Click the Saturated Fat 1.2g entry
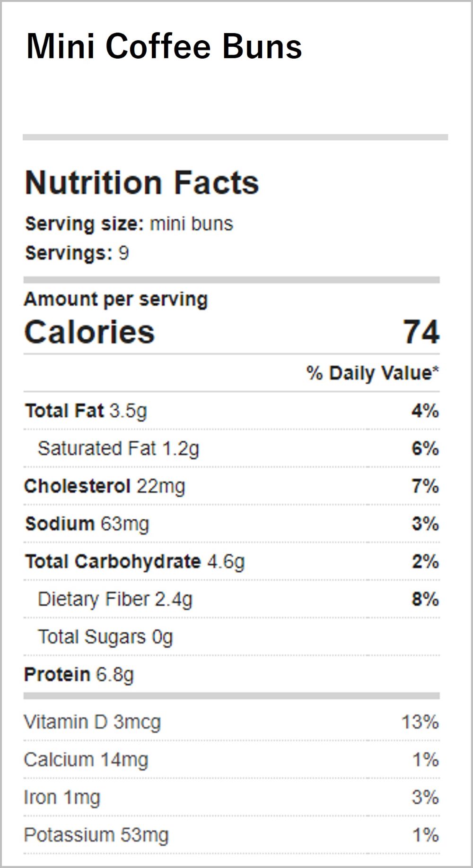Viewport: 473px width, 868px height. (118, 448)
